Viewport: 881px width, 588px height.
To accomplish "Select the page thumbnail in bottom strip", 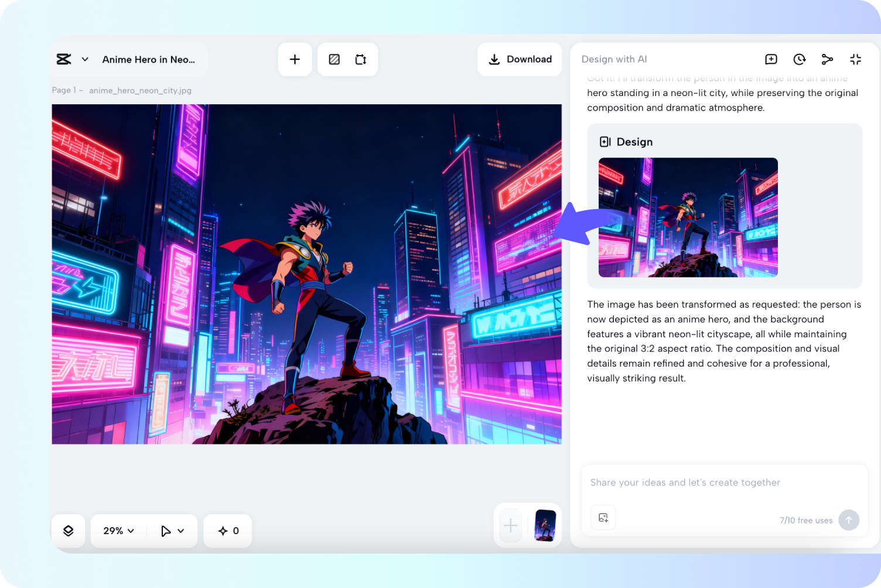I will [545, 525].
